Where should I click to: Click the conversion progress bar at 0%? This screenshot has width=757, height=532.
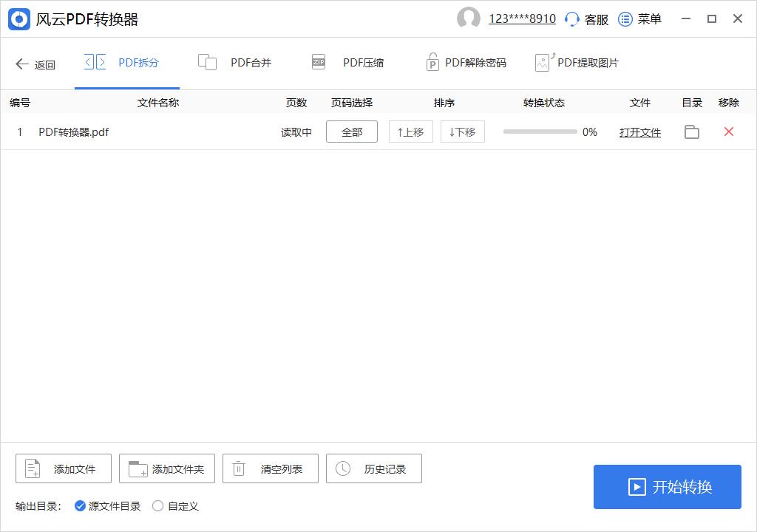[x=540, y=132]
